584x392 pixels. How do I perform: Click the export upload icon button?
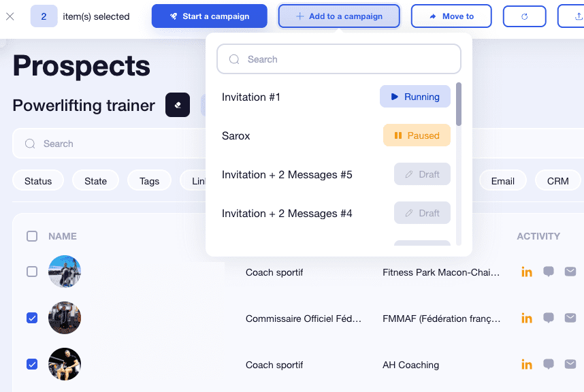[570, 16]
